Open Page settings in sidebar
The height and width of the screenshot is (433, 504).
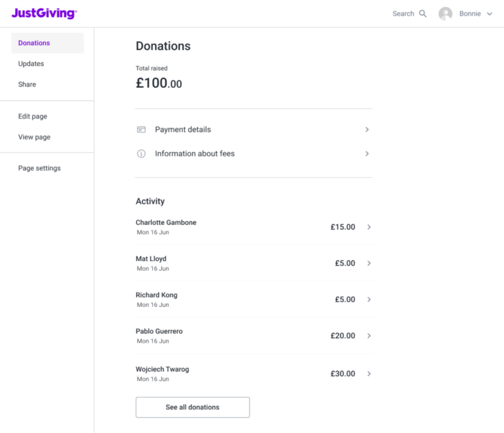click(x=39, y=168)
